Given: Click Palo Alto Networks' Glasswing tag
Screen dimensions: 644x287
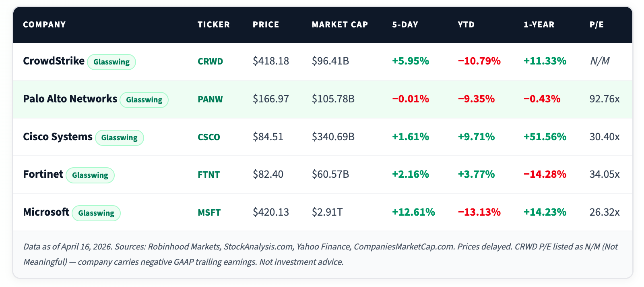Looking at the screenshot, I should point(144,100).
